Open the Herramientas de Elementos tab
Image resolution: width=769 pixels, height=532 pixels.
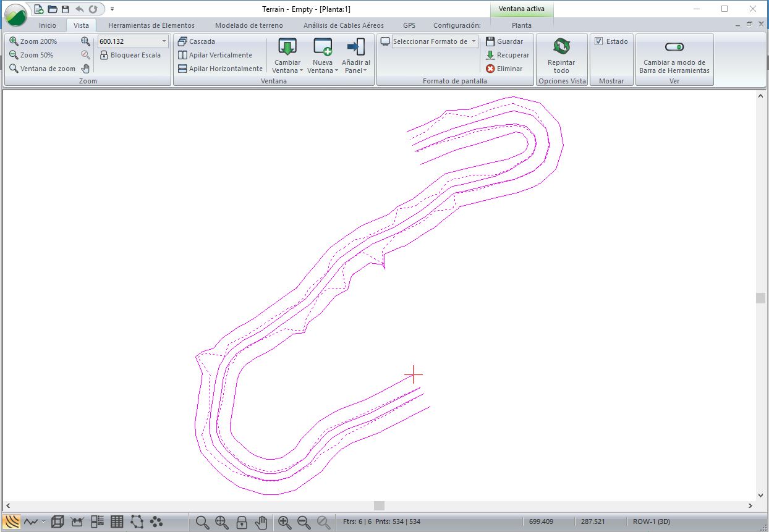(x=151, y=25)
